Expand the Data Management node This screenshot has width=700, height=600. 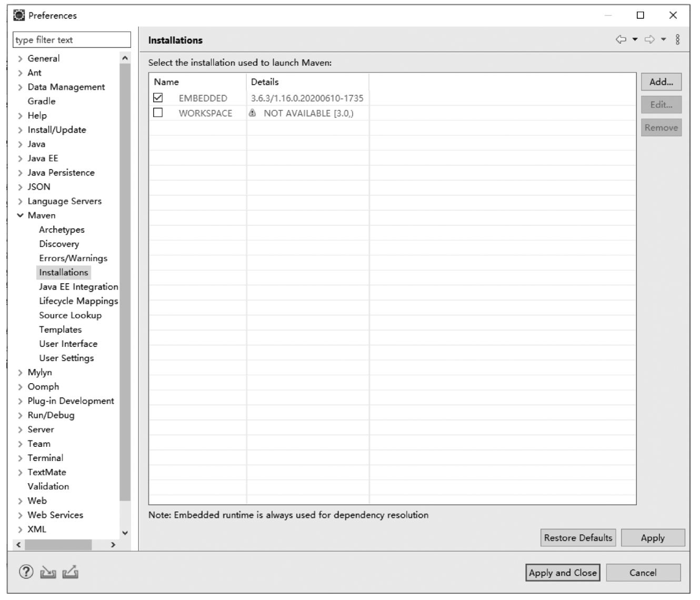pos(20,87)
